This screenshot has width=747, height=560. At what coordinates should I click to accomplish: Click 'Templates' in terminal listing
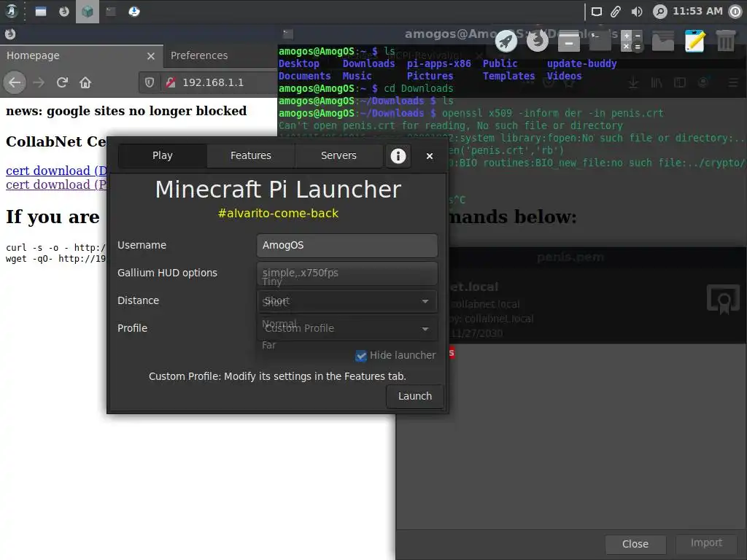(508, 76)
